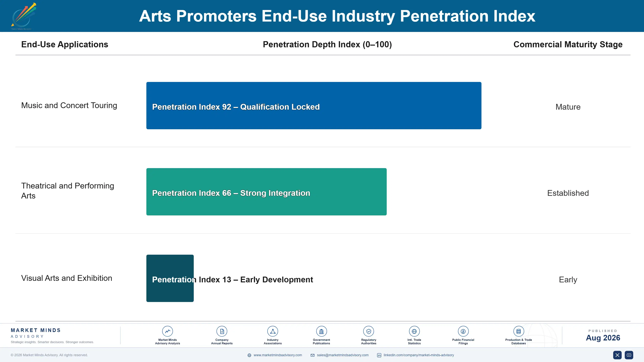Click the Music and Concert Touring row label

pos(69,106)
